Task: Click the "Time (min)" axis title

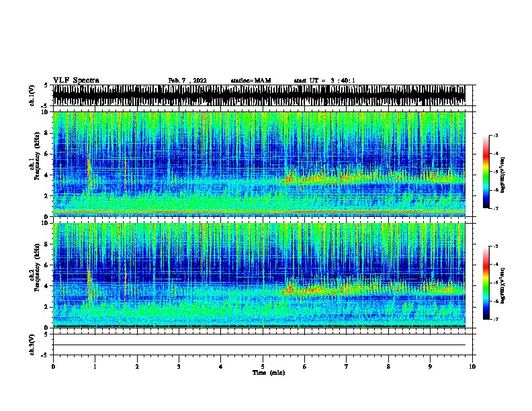Action: click(269, 373)
